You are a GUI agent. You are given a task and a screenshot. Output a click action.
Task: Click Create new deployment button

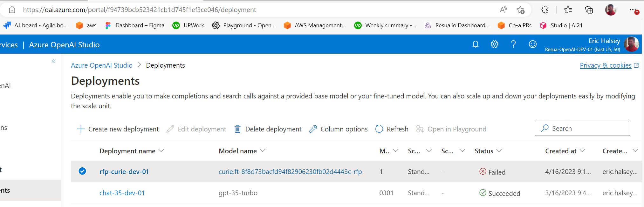(x=118, y=129)
